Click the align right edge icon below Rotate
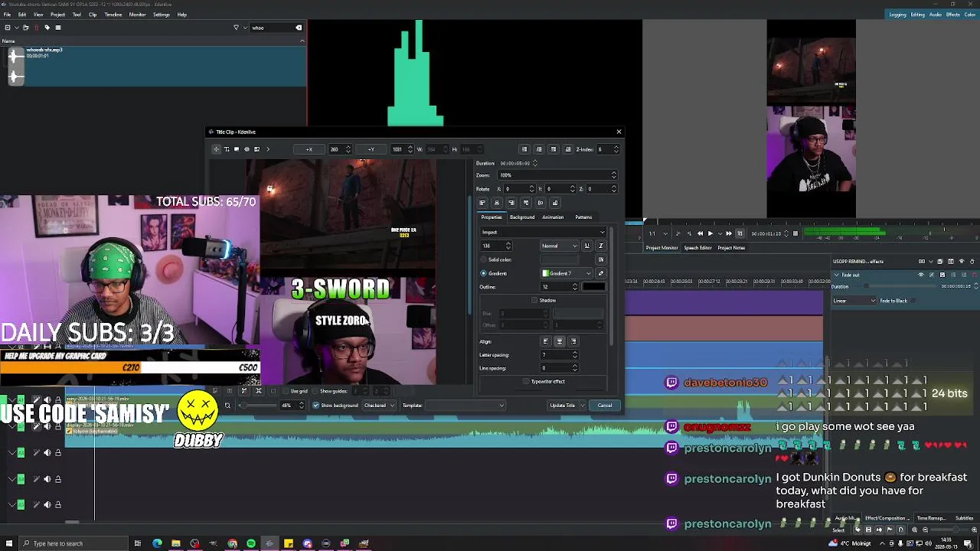The width and height of the screenshot is (980, 551). (511, 203)
